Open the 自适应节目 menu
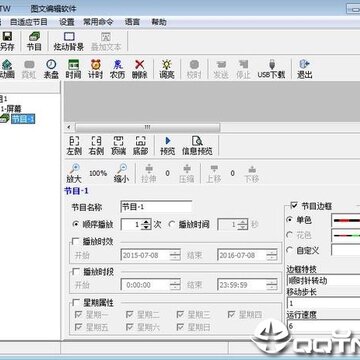 (x=29, y=22)
